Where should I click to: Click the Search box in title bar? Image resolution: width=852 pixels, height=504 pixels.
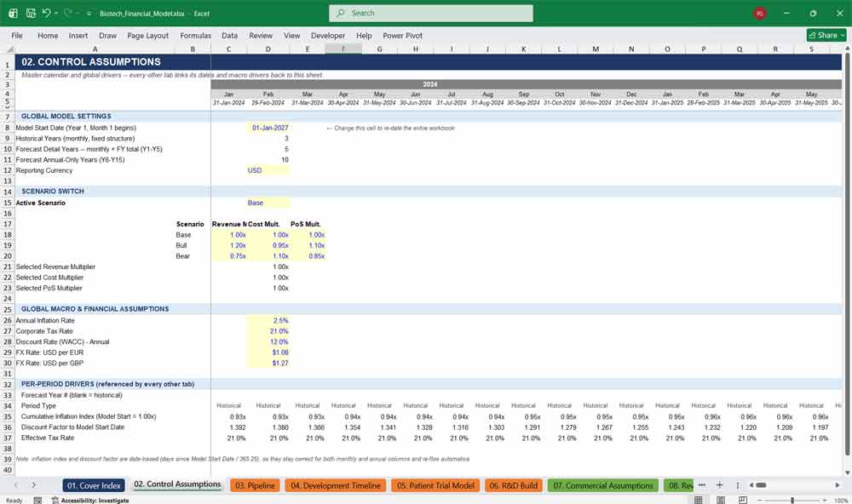[431, 13]
